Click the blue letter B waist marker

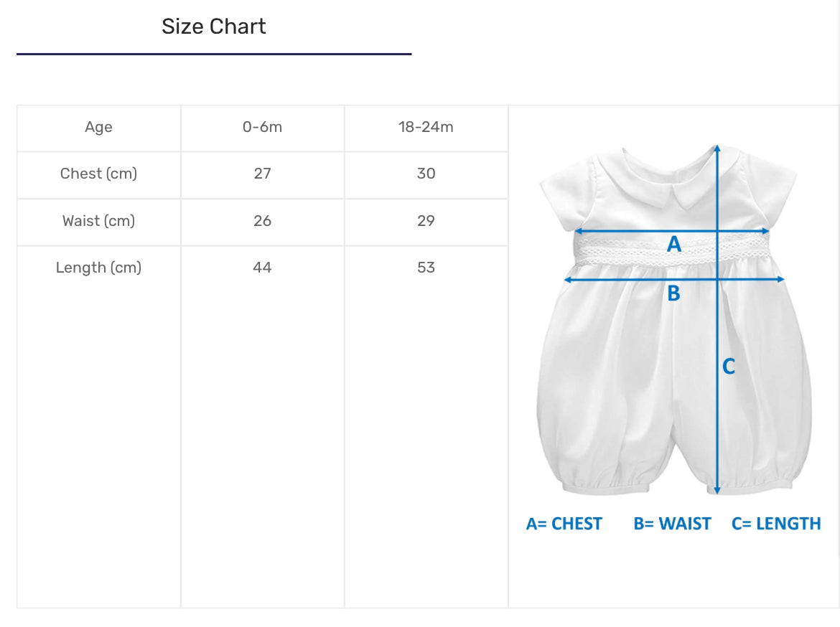pyautogui.click(x=673, y=293)
